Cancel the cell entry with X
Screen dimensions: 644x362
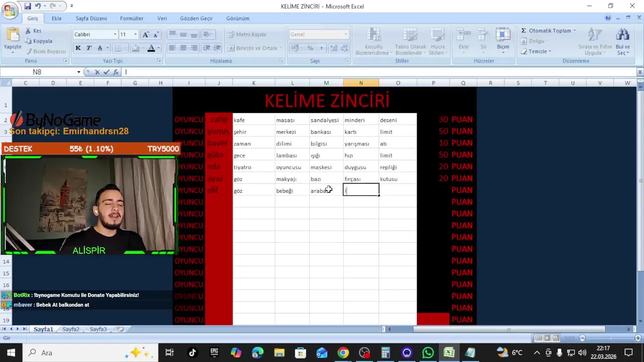97,72
